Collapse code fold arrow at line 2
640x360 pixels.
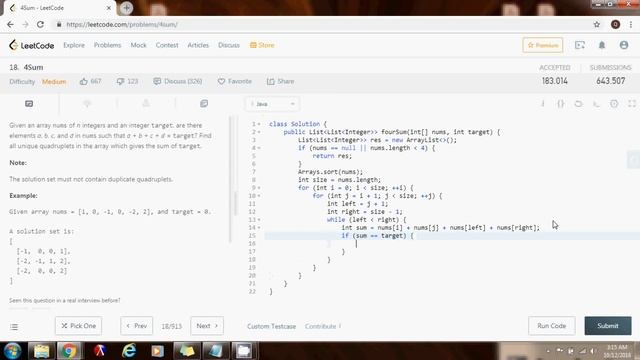(x=259, y=132)
